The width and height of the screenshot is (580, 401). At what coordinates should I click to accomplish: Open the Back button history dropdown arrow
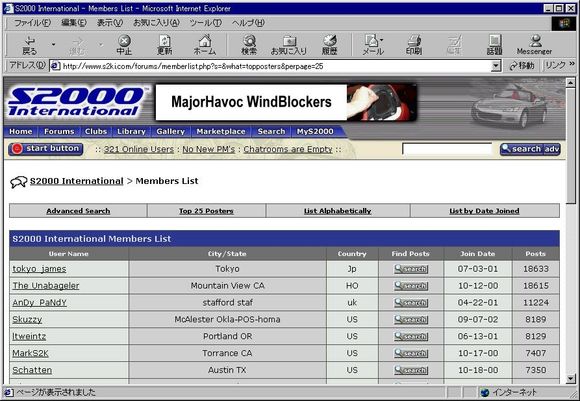coord(53,45)
